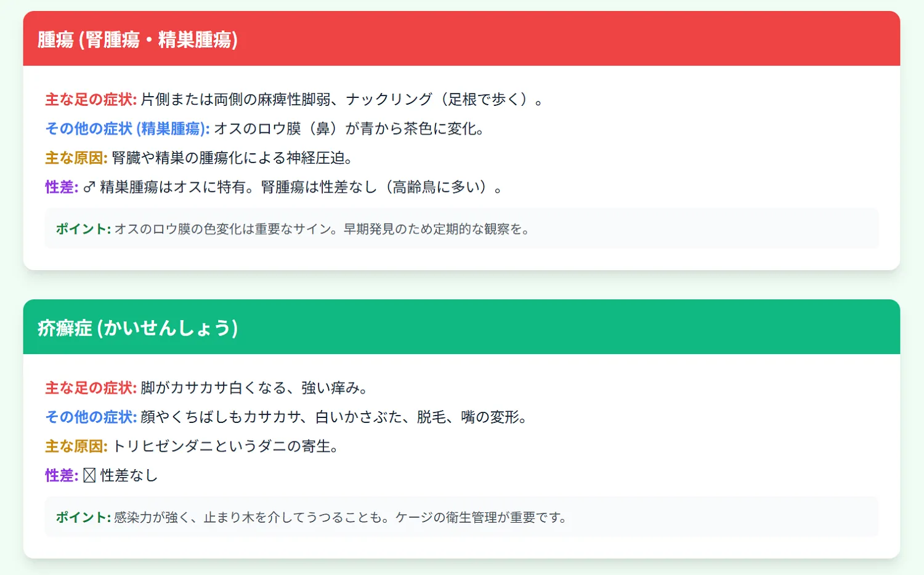924x575 pixels.
Task: Select the blue その他の症状 (精巣腫瘍) label
Action: tap(128, 129)
